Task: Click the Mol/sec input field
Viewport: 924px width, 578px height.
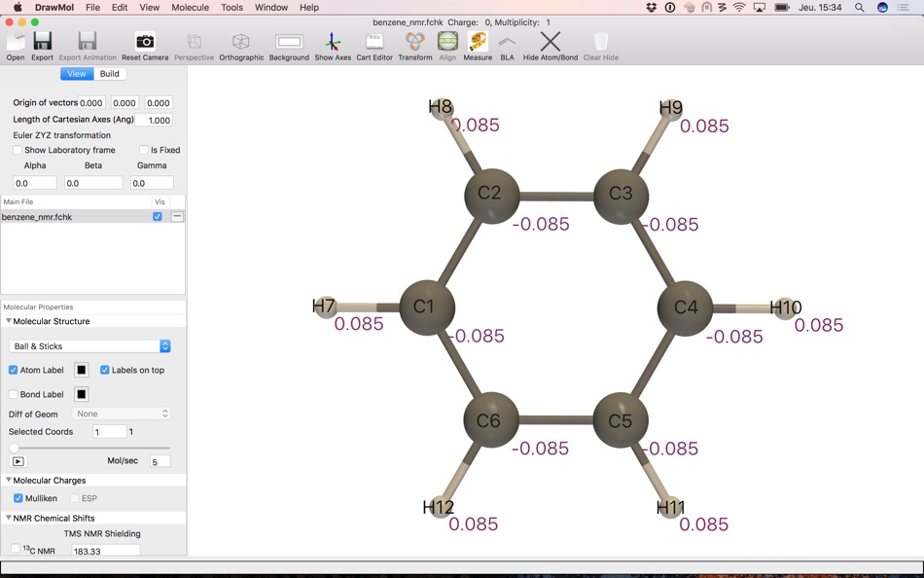Action: 160,461
